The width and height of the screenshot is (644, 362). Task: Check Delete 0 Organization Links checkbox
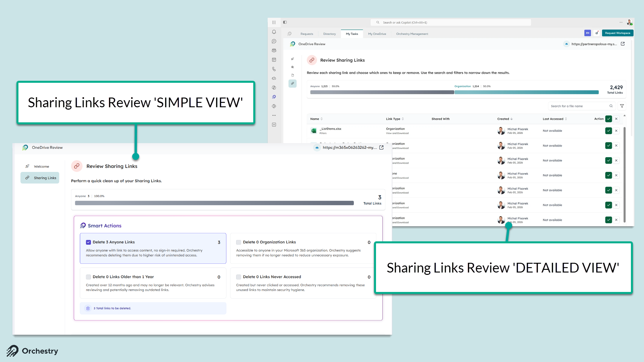(239, 242)
